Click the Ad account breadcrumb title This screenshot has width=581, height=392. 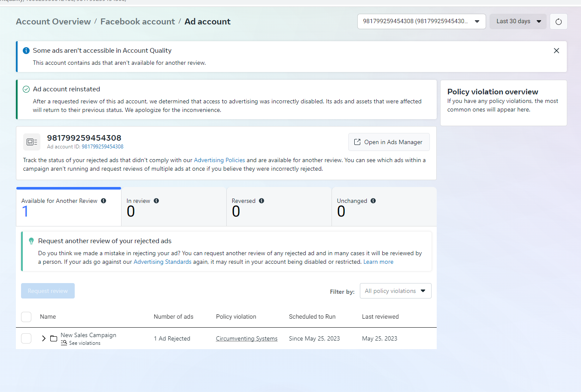(207, 21)
